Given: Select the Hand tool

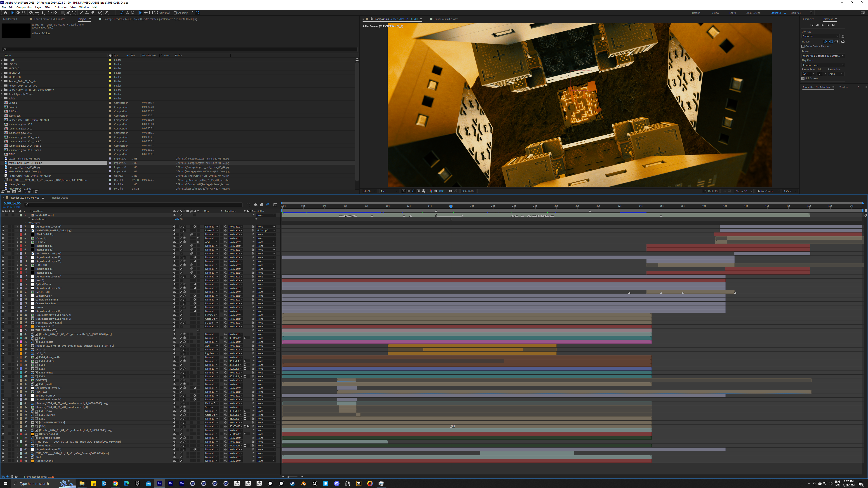Looking at the screenshot, I should pos(18,12).
